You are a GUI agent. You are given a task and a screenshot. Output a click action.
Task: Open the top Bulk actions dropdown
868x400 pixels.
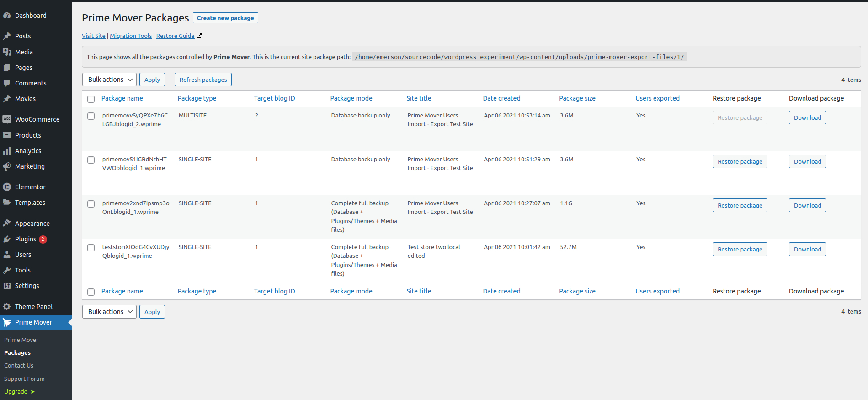click(x=109, y=80)
